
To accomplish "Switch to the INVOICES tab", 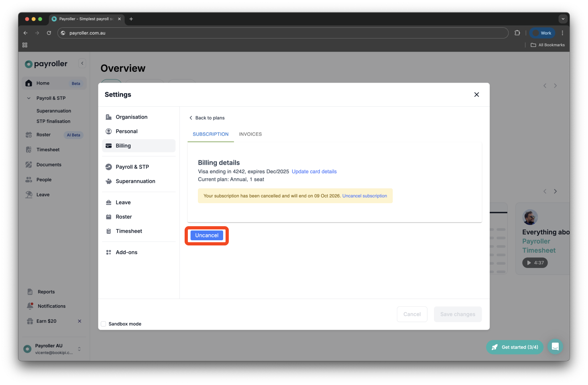I will click(x=250, y=134).
